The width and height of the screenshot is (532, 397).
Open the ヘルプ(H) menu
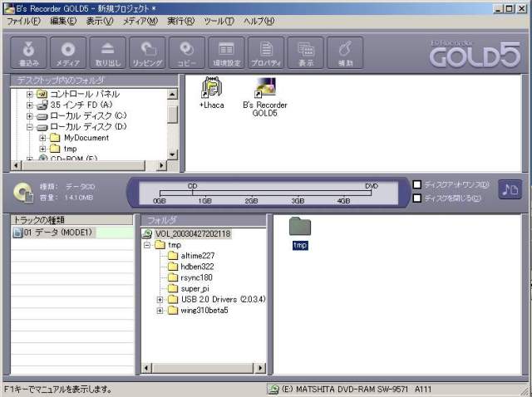pos(259,21)
